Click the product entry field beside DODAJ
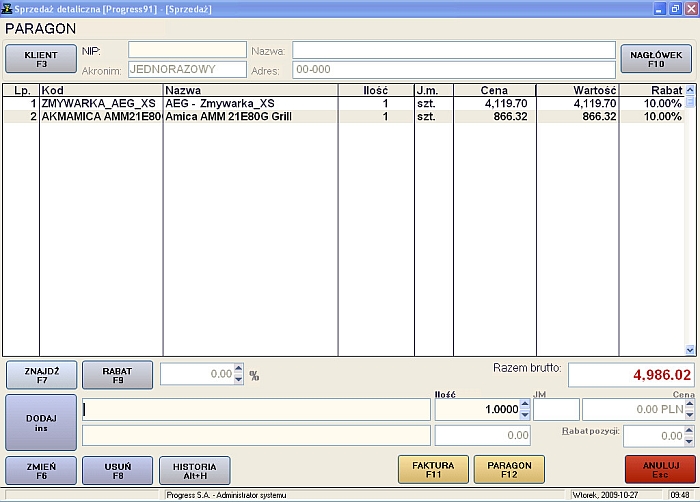This screenshot has width=700, height=502. click(256, 410)
